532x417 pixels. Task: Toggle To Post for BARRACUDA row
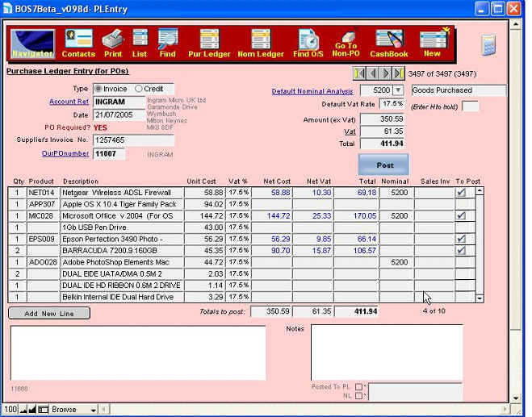[x=462, y=251]
